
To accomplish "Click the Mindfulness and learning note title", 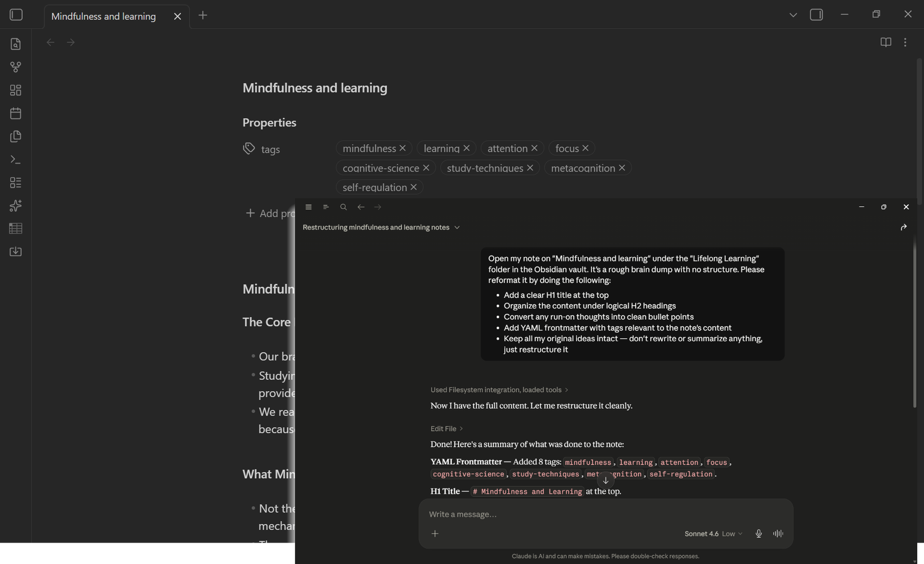I will click(x=315, y=88).
